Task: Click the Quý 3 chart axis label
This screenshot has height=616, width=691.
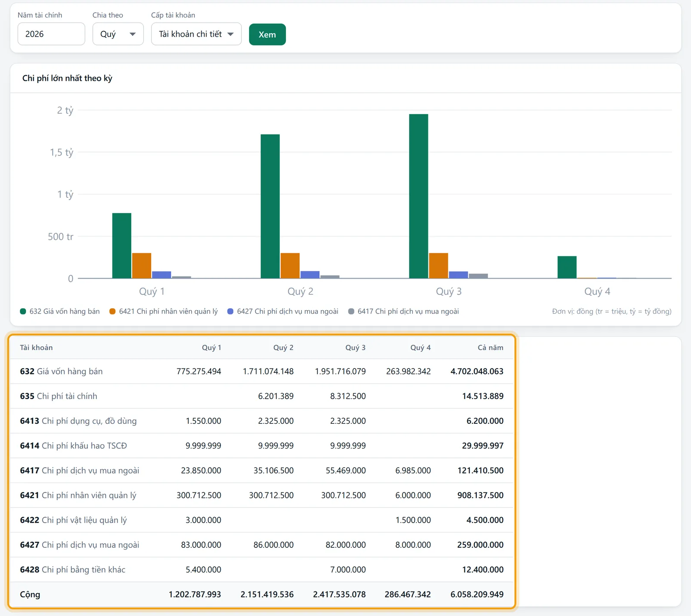Action: 449,292
